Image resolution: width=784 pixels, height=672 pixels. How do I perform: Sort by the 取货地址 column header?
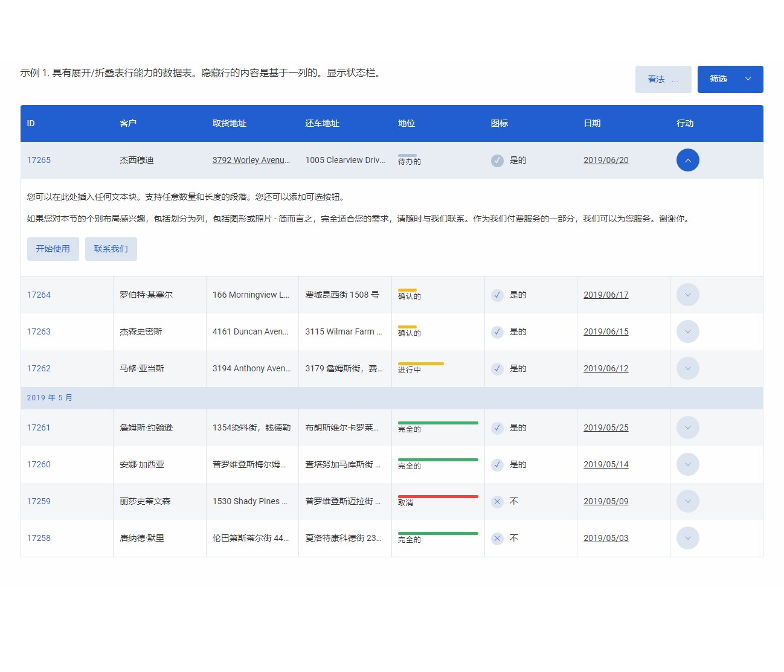click(230, 123)
